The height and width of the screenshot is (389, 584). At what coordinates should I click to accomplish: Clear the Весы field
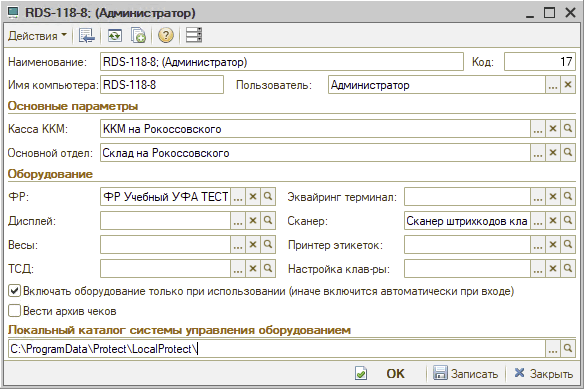253,245
